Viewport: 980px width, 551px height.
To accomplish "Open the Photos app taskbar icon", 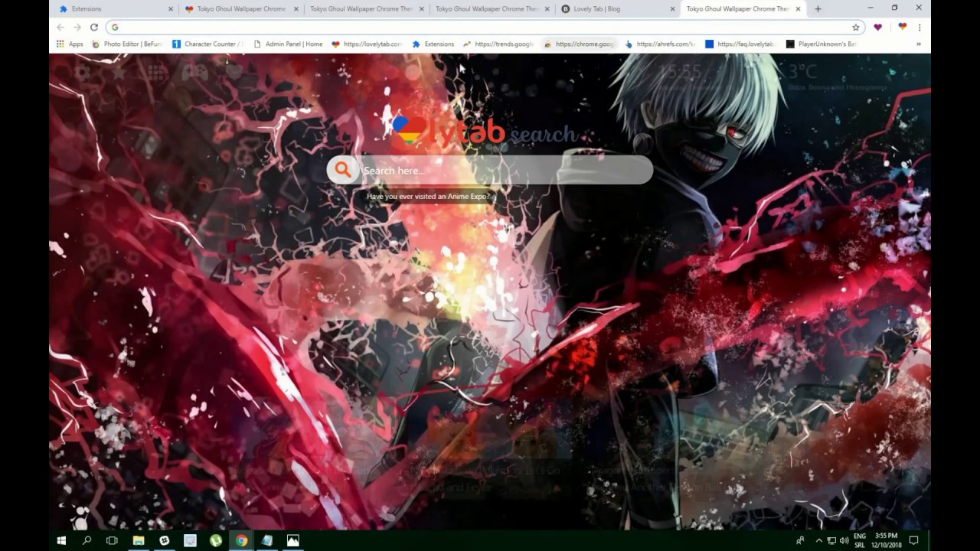I will pos(292,540).
